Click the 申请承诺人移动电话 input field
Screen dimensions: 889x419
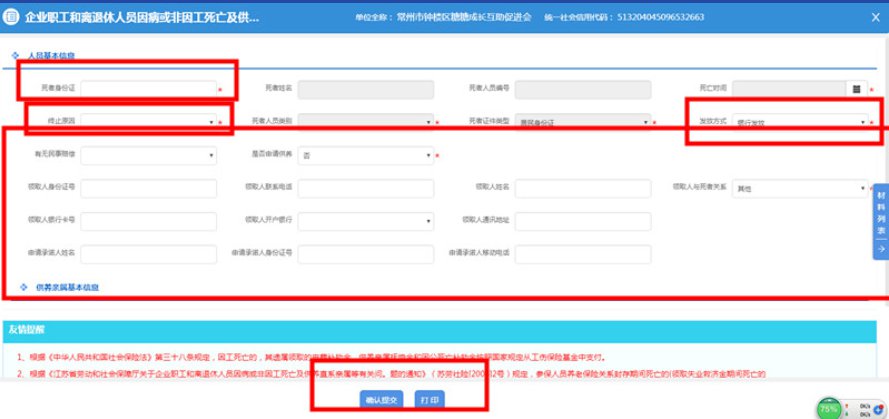583,254
